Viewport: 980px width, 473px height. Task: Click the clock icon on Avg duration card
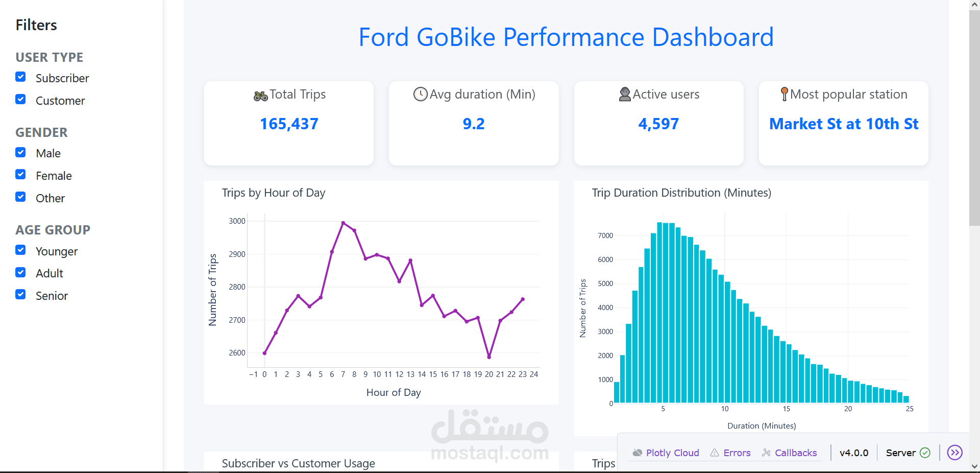[420, 94]
